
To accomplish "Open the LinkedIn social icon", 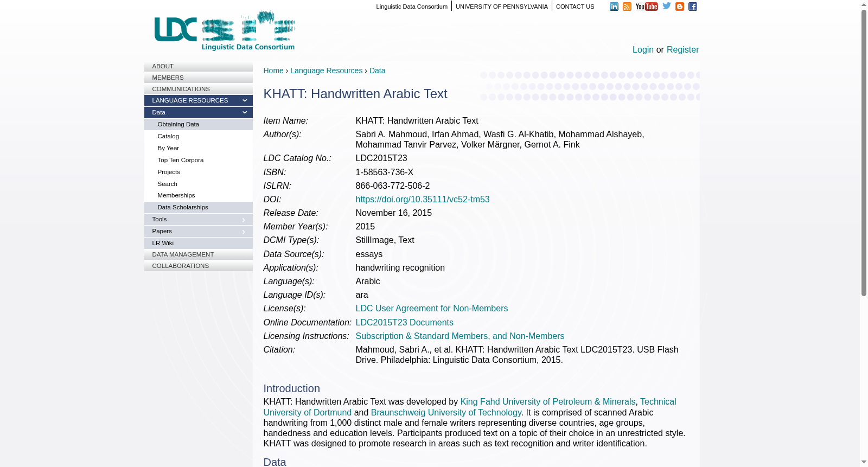I will click(614, 7).
